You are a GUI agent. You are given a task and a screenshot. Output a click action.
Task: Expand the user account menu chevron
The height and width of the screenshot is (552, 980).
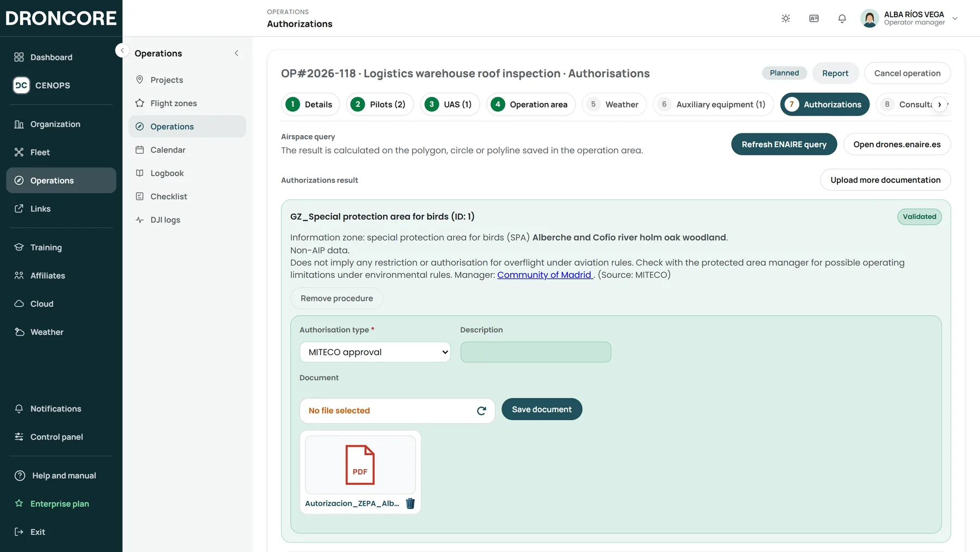pyautogui.click(x=955, y=19)
